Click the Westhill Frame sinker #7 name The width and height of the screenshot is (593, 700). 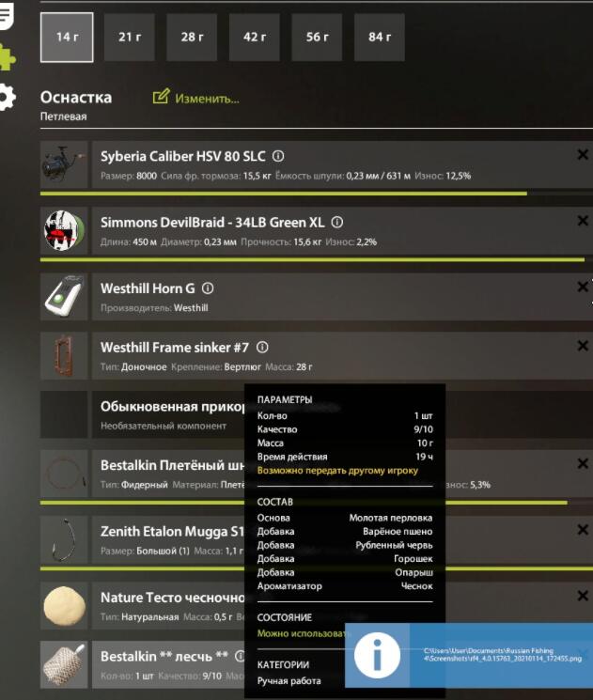[175, 348]
